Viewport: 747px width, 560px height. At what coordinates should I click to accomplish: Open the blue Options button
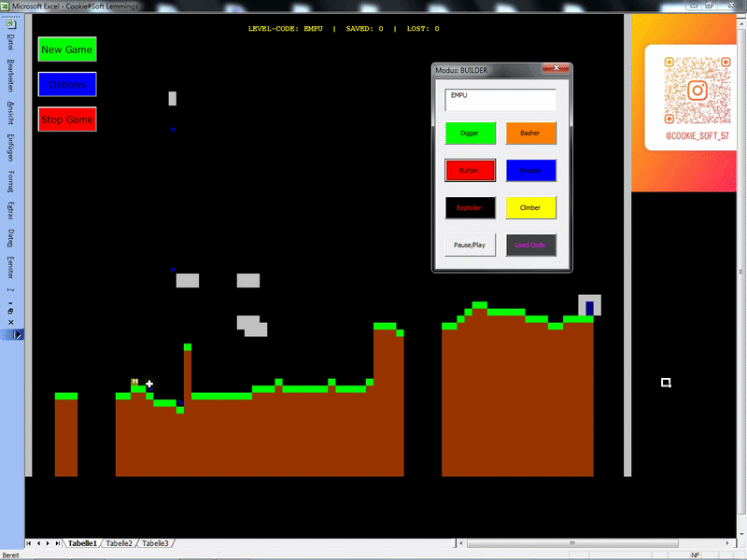click(67, 84)
